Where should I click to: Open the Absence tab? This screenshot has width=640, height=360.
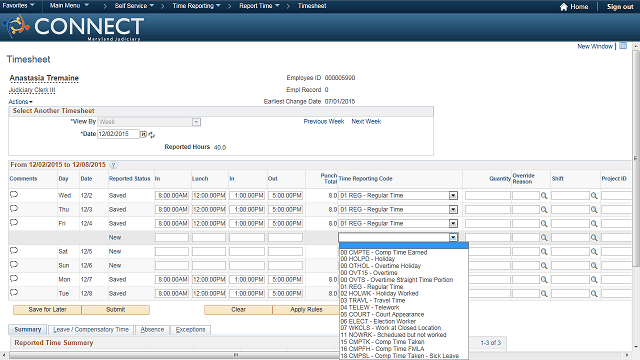pyautogui.click(x=152, y=329)
